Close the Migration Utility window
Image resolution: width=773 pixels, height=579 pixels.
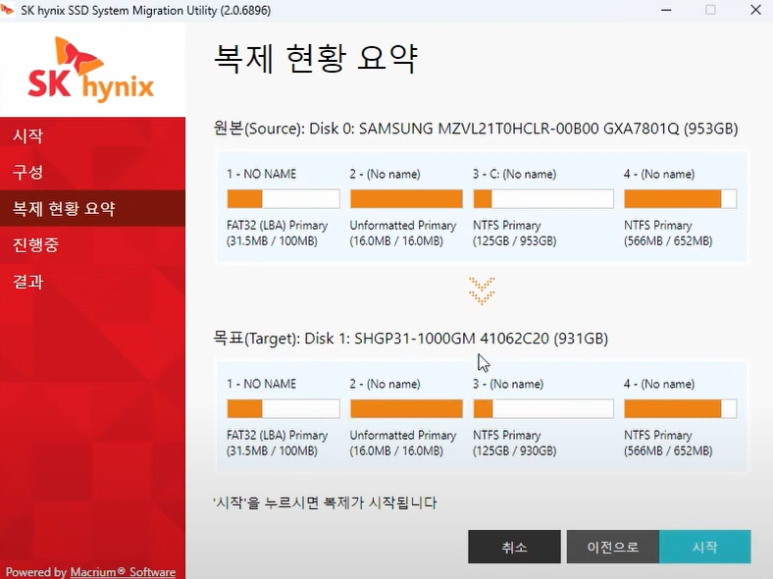pyautogui.click(x=755, y=10)
